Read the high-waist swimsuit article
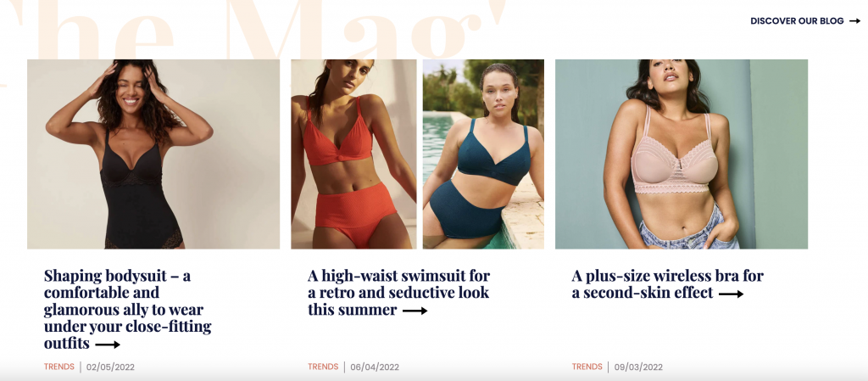This screenshot has height=381, width=868. click(x=399, y=292)
